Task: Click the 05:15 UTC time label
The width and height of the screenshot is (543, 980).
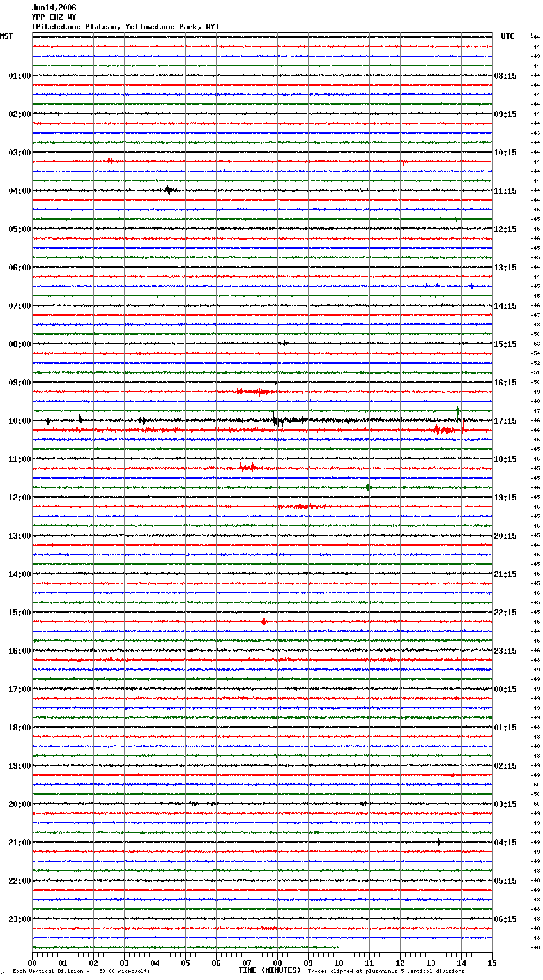Action: click(x=505, y=881)
